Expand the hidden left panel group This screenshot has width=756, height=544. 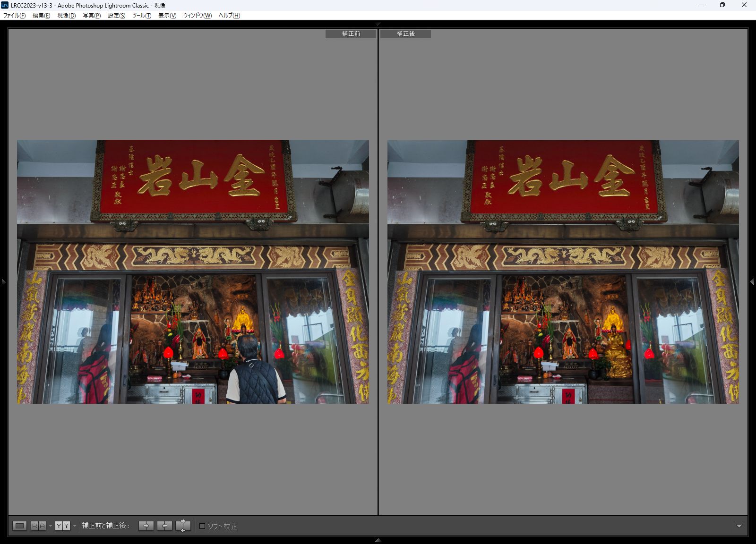click(3, 282)
